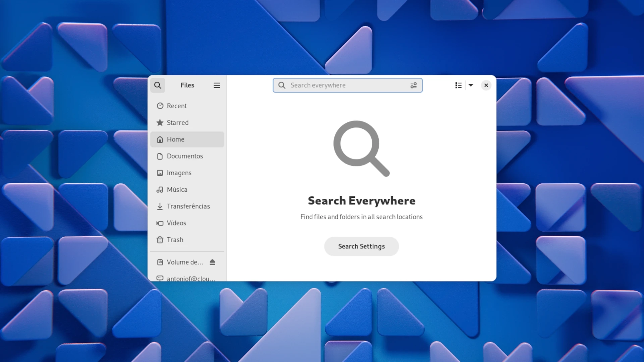
Task: Open the Documentos folder
Action: click(185, 156)
